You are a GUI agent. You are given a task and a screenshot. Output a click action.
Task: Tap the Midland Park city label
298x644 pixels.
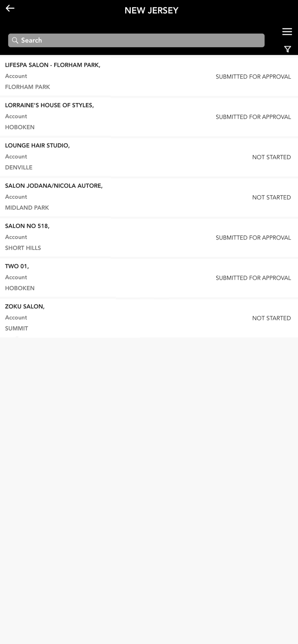point(27,208)
